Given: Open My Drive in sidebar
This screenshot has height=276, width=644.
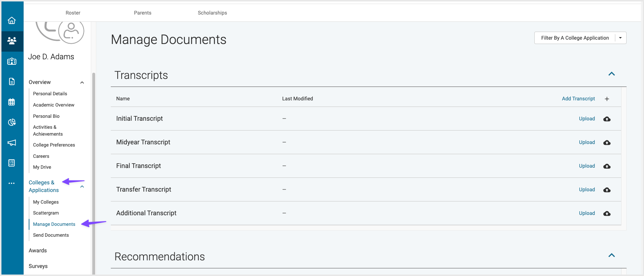Looking at the screenshot, I should (x=42, y=167).
